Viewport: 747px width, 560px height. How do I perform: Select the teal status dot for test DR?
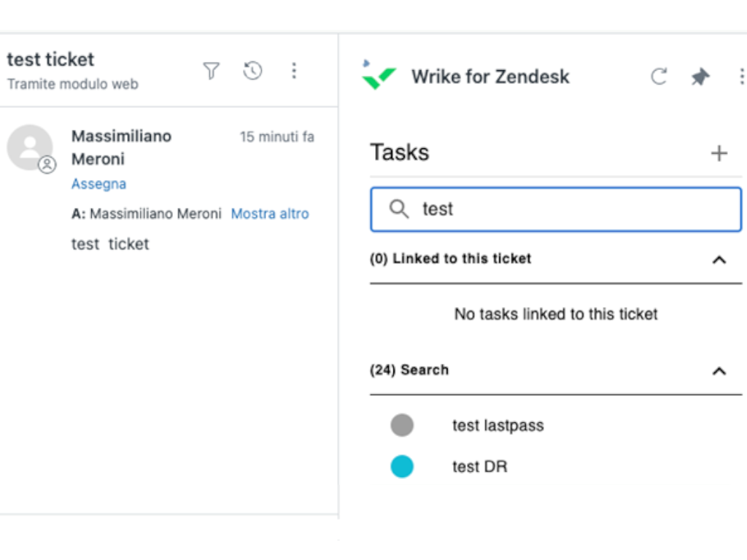point(402,467)
